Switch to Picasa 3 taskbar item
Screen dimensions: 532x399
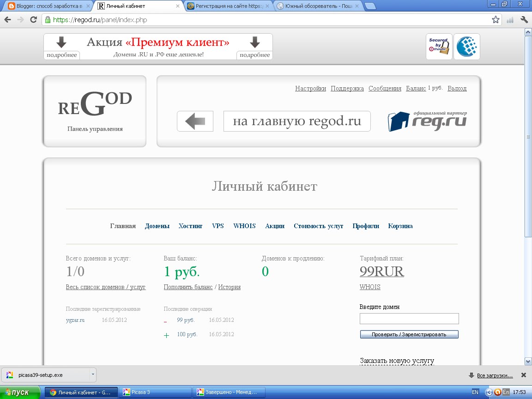155,392
